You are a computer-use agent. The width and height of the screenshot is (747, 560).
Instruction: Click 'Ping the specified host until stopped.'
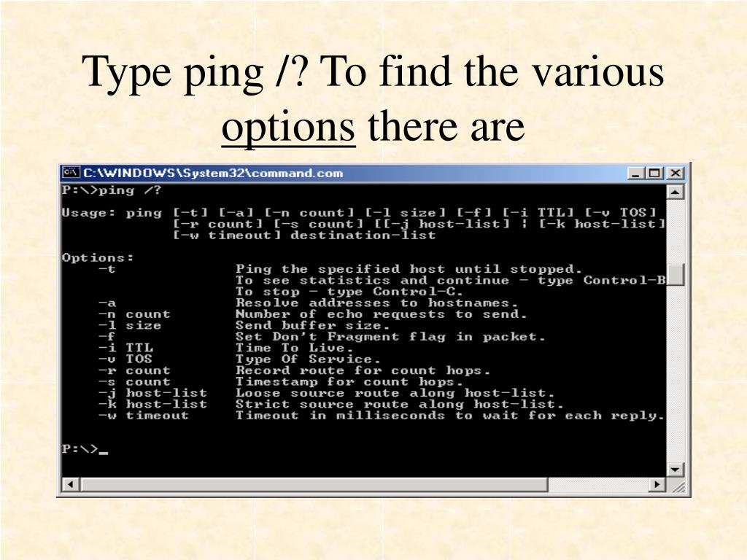(409, 269)
